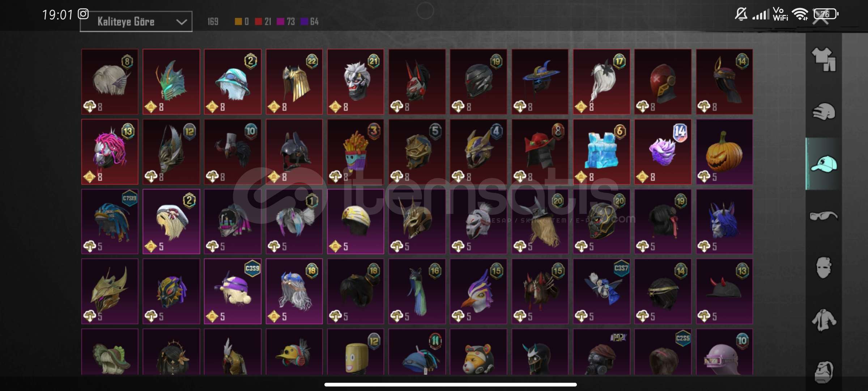Select the helmet category icon
868x391 pixels.
pyautogui.click(x=824, y=112)
